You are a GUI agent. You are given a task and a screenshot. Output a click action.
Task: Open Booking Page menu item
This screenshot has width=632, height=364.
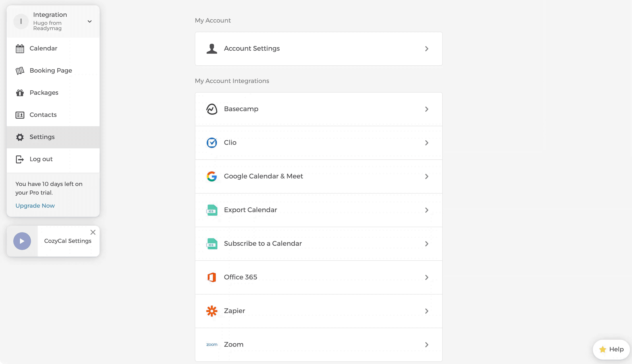[x=53, y=71]
